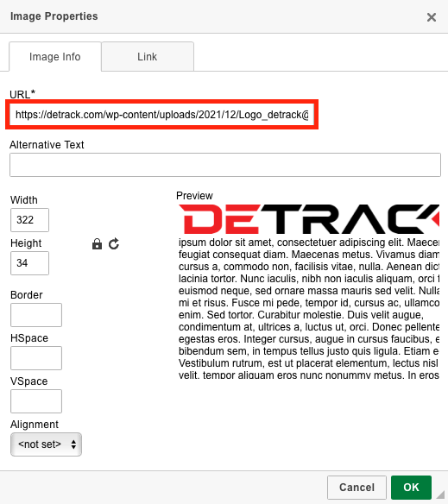Click the dialog resize grip corner icon
448x504 pixels.
pyautogui.click(x=440, y=495)
